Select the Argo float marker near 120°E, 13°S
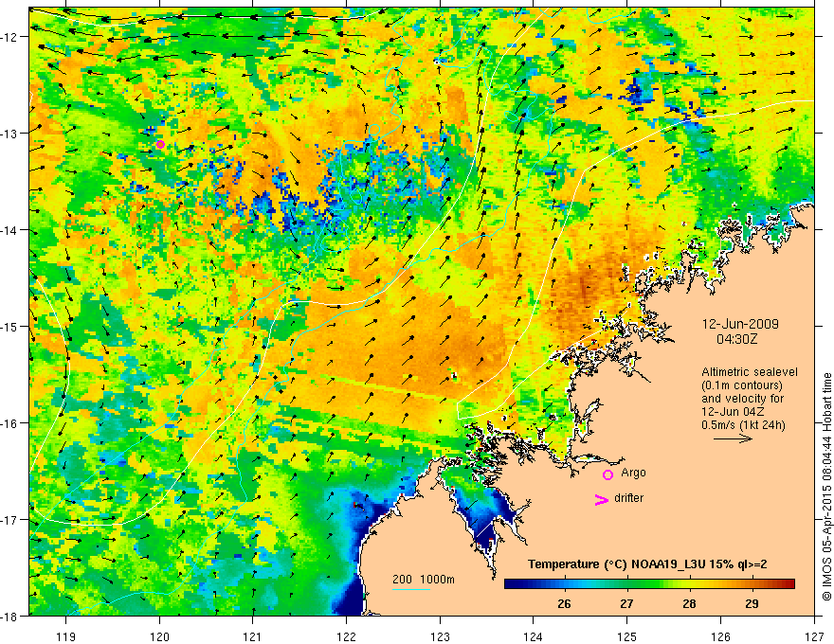 pyautogui.click(x=160, y=145)
